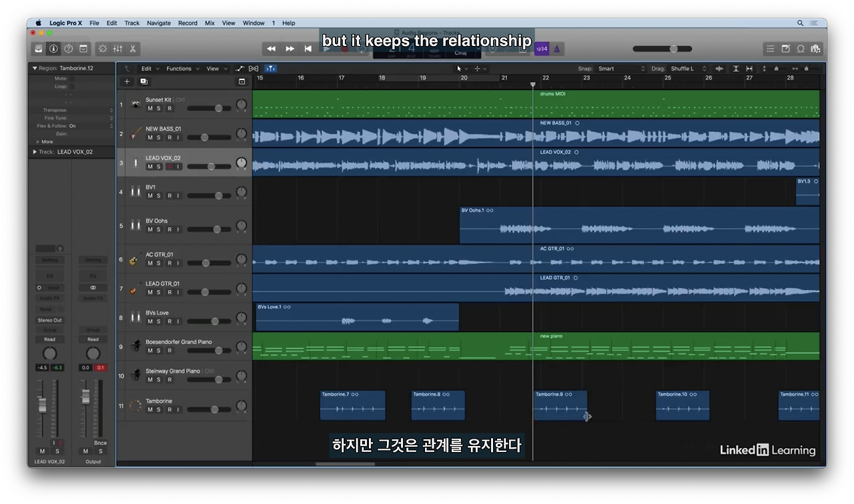Toggle the blue Catch playhead button

(x=270, y=69)
